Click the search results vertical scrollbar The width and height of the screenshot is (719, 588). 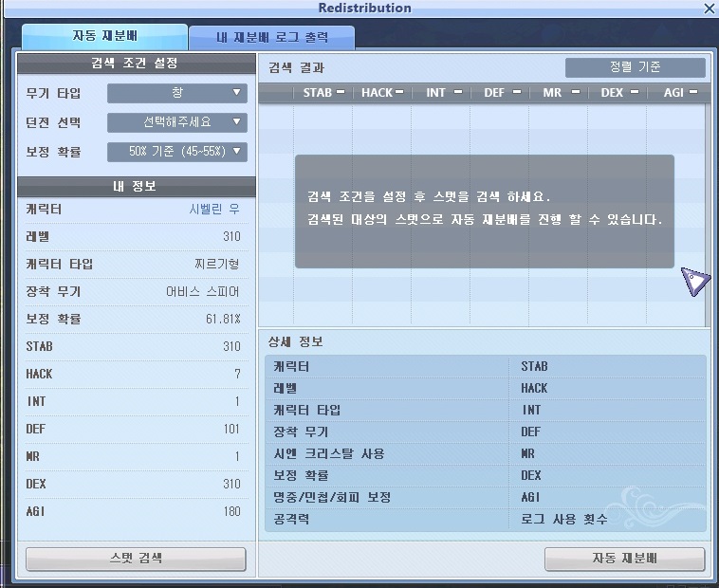click(x=707, y=214)
